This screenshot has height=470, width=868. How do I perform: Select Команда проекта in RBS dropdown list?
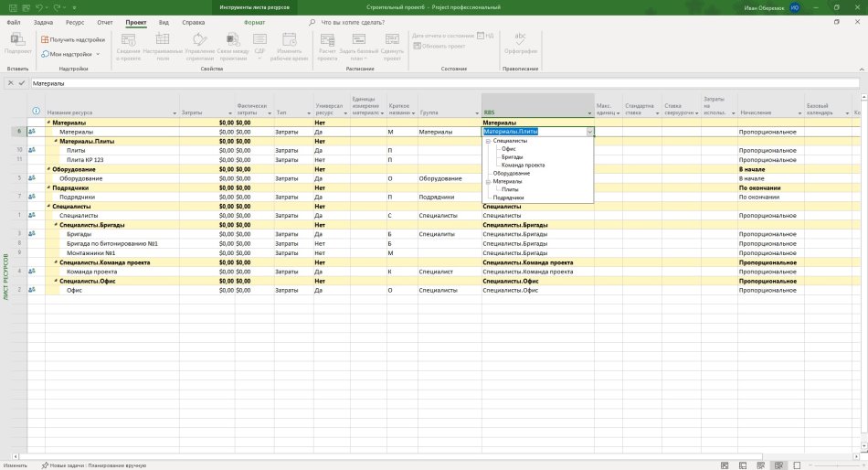tap(524, 166)
